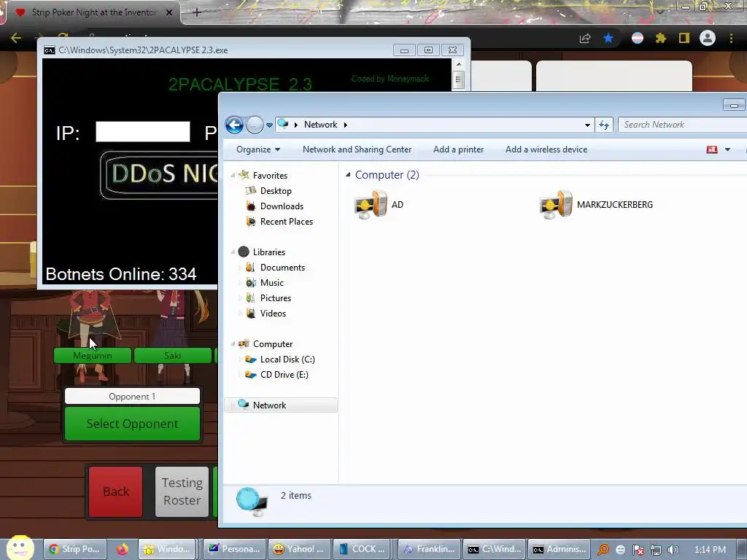
Task: Open Firefox from the taskbar
Action: [123, 549]
